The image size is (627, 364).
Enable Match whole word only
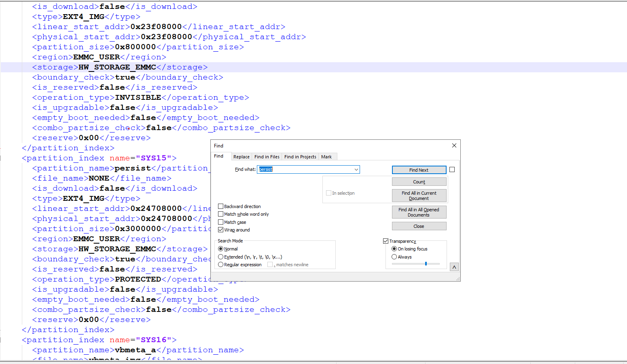point(220,214)
